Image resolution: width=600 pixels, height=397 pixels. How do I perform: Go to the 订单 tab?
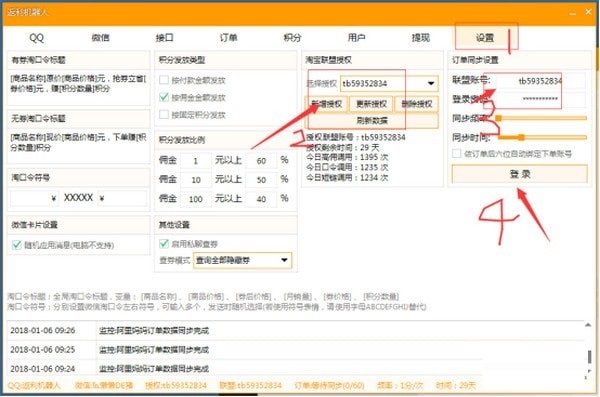click(x=228, y=38)
